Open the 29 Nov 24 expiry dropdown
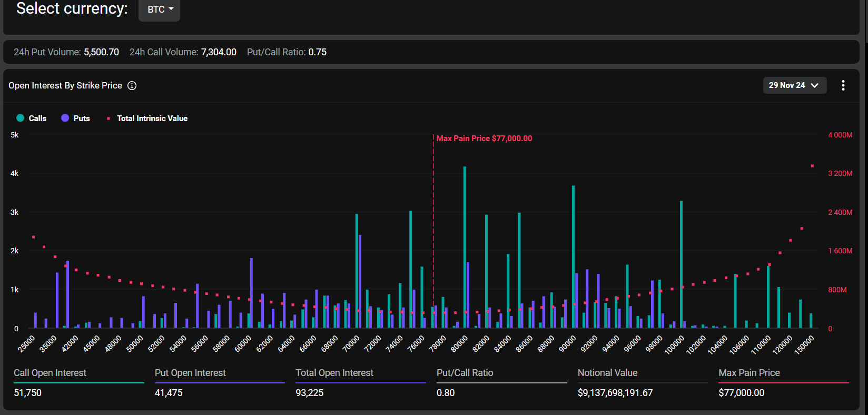 coord(794,85)
